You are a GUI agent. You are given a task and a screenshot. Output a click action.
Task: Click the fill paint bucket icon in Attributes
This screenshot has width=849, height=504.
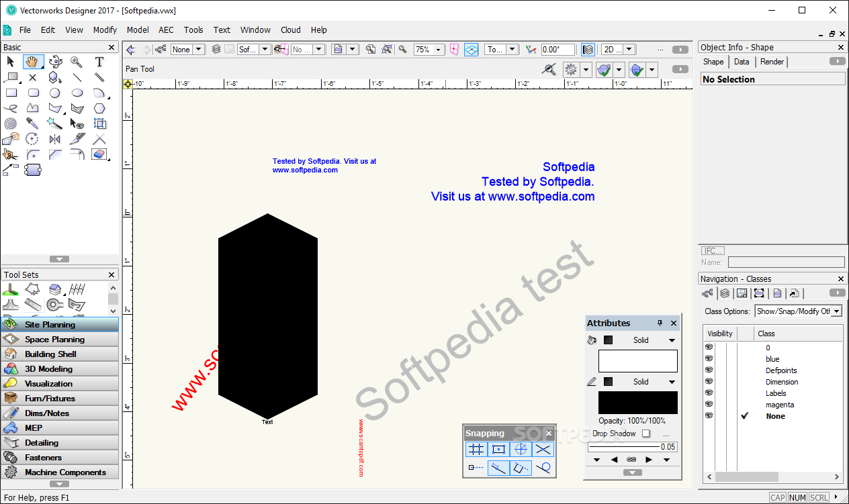pos(592,340)
